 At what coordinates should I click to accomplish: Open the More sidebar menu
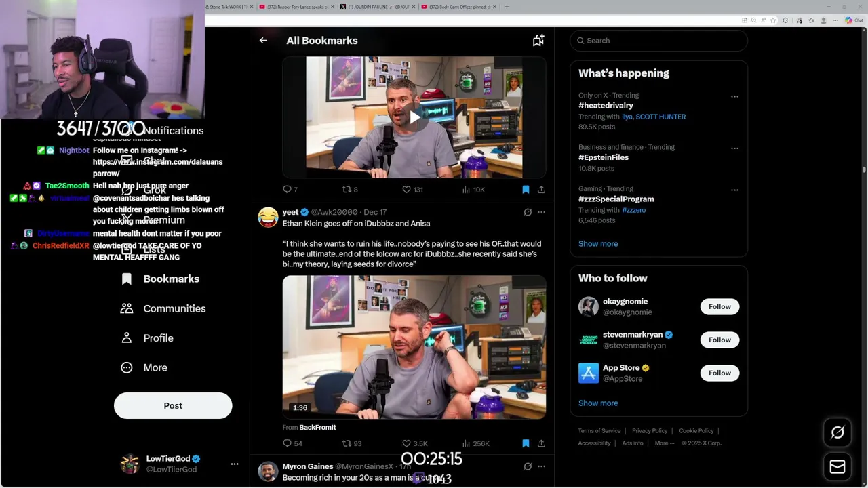click(144, 367)
